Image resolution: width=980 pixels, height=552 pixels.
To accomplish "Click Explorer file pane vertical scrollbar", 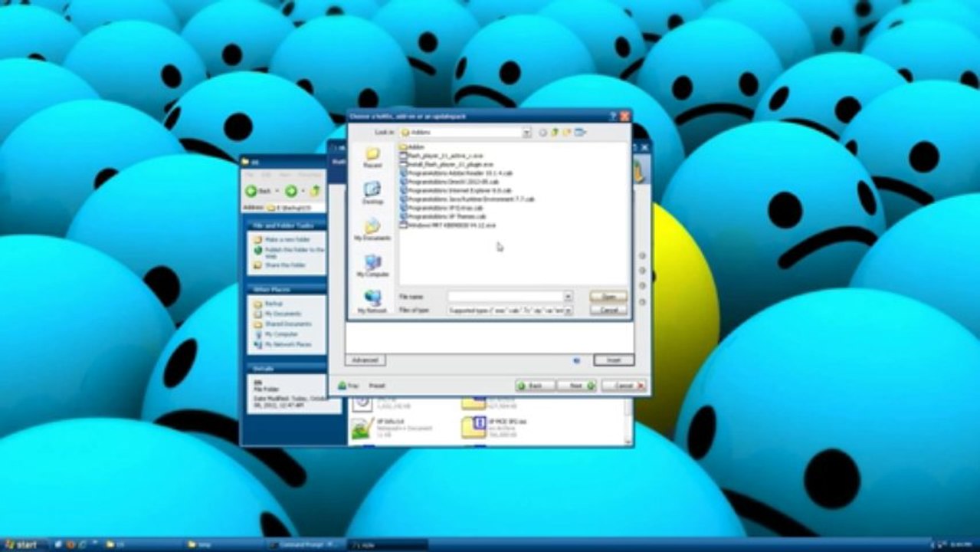I will pyautogui.click(x=629, y=423).
